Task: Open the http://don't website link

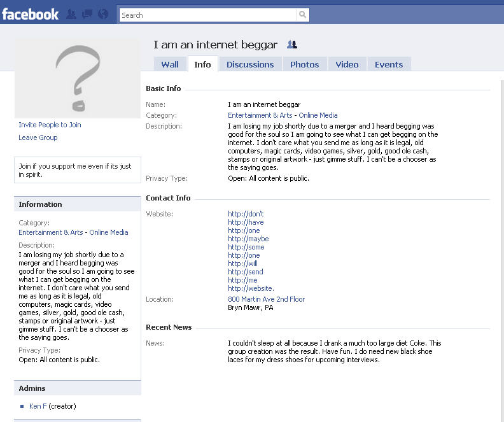Action: tap(246, 214)
